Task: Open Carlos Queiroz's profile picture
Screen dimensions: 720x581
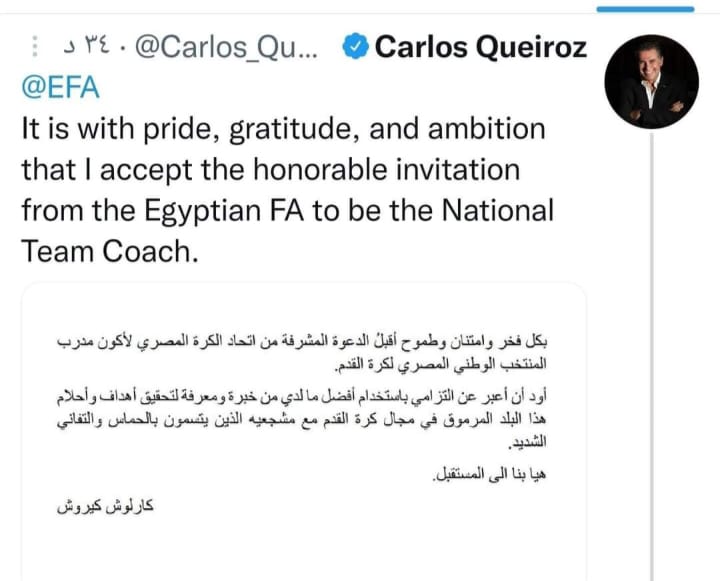Action: point(653,81)
